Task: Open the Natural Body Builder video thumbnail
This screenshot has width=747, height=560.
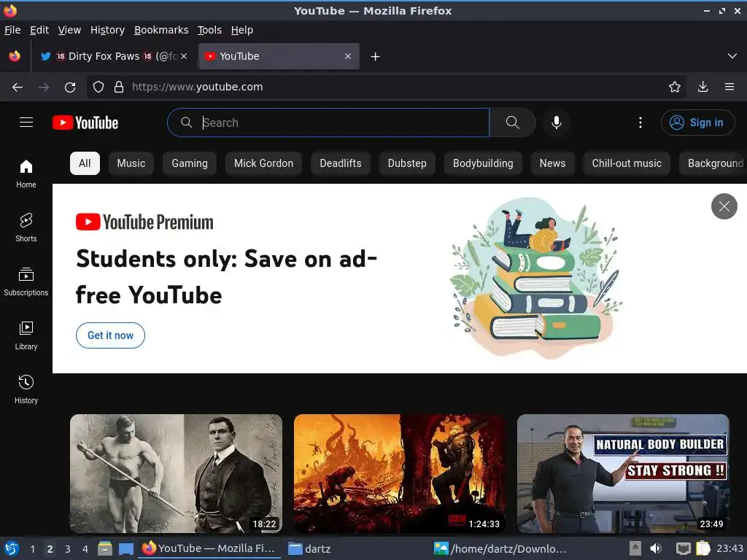Action: (623, 473)
